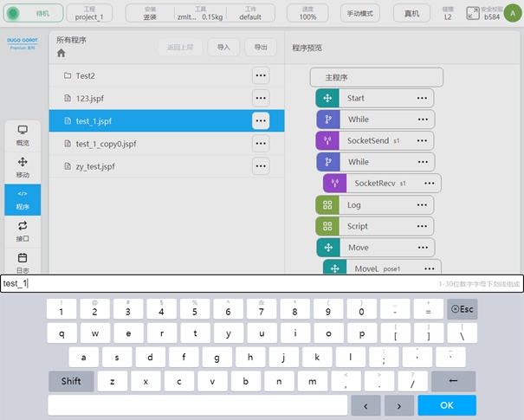Toggle the 真机 real robot switch

411,14
